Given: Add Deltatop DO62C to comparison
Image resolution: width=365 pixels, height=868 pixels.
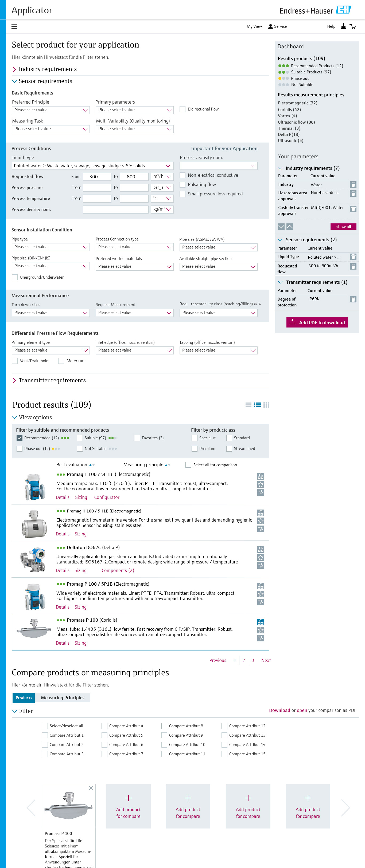Looking at the screenshot, I should [261, 549].
